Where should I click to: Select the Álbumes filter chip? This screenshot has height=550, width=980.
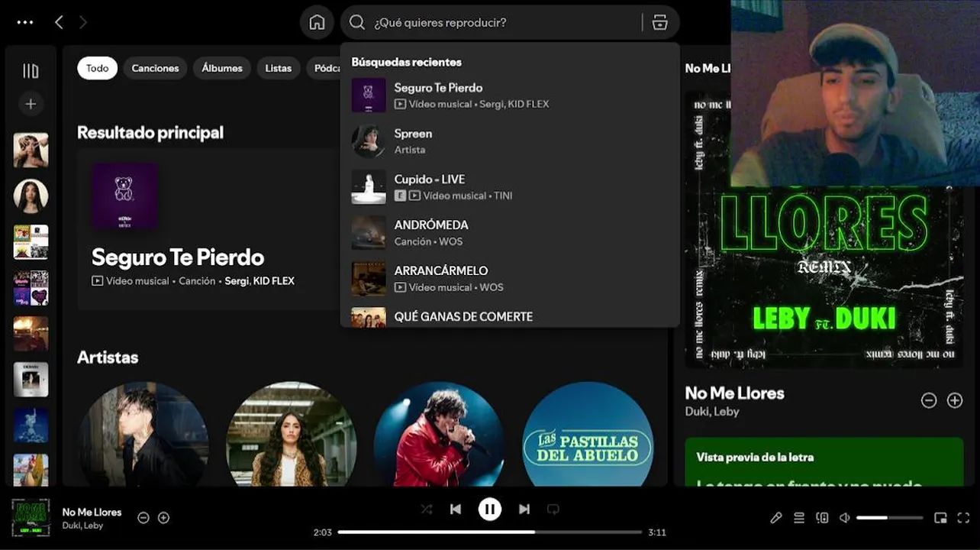click(222, 68)
